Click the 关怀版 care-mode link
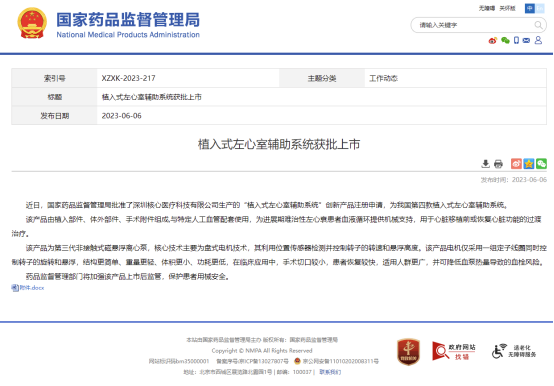554x386 pixels. [507, 8]
